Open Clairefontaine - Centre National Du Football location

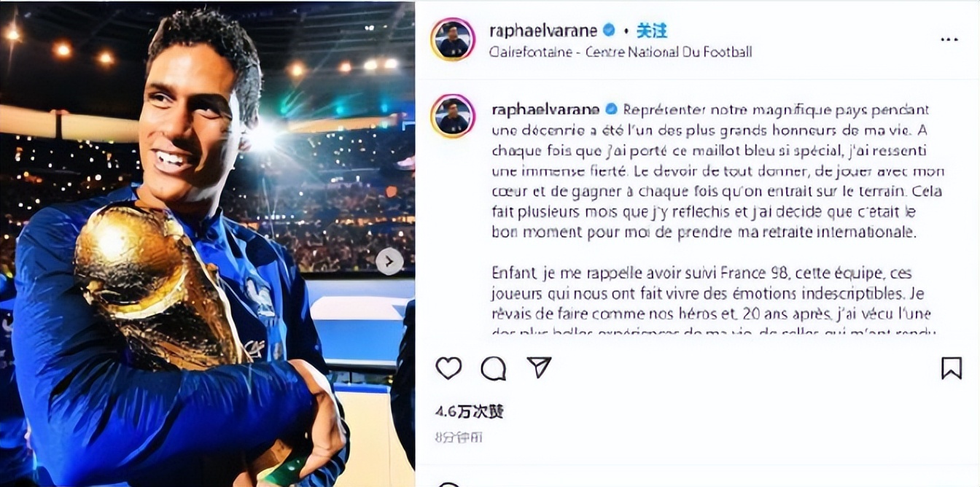(621, 52)
